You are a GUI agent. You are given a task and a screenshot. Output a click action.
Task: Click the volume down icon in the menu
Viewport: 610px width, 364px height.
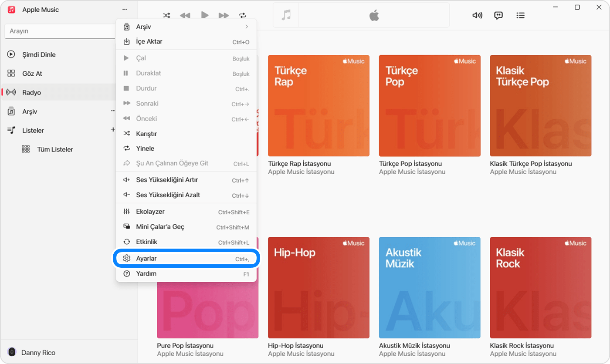tap(127, 195)
